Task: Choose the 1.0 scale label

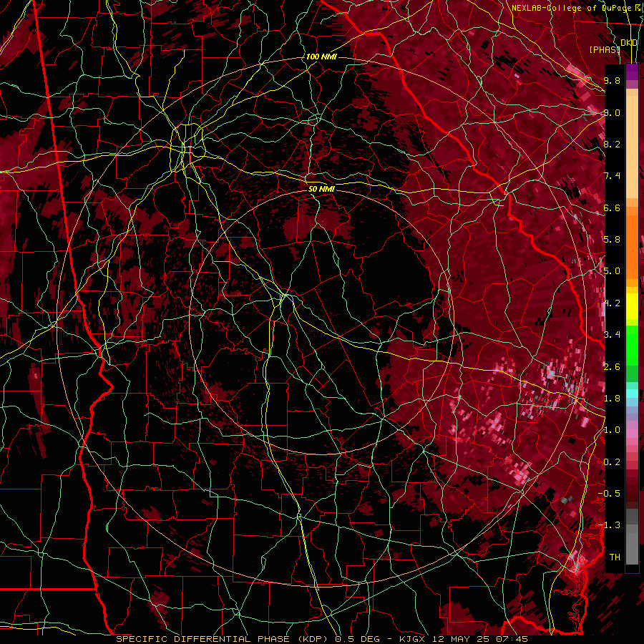Action: pyautogui.click(x=612, y=430)
